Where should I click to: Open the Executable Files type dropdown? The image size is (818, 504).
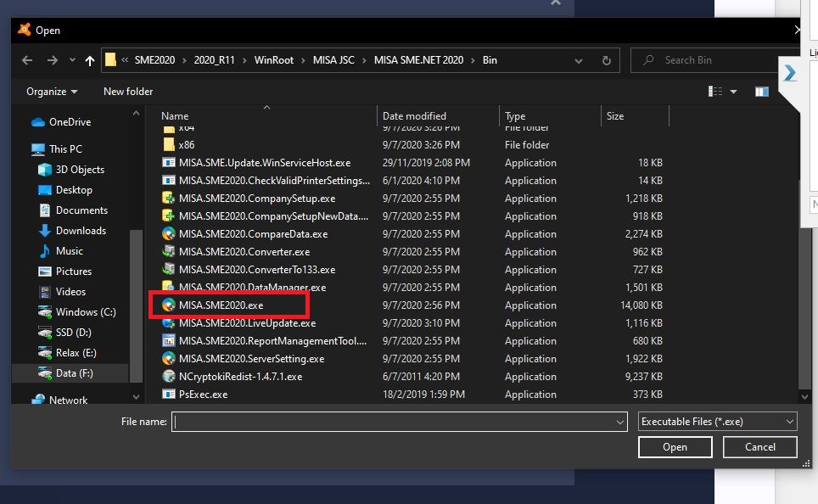pyautogui.click(x=717, y=422)
